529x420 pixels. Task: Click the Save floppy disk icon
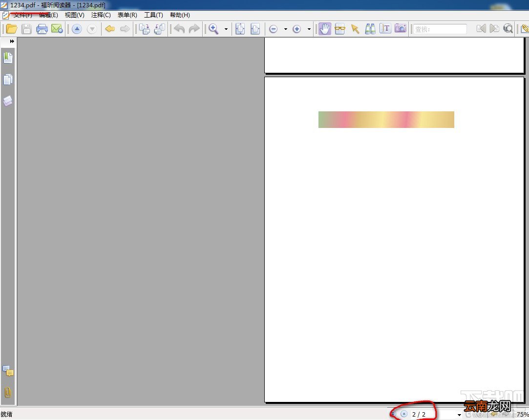(26, 29)
